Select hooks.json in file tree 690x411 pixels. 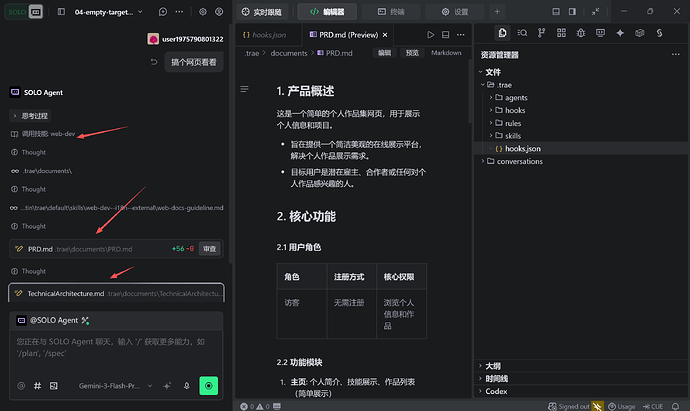581,149
